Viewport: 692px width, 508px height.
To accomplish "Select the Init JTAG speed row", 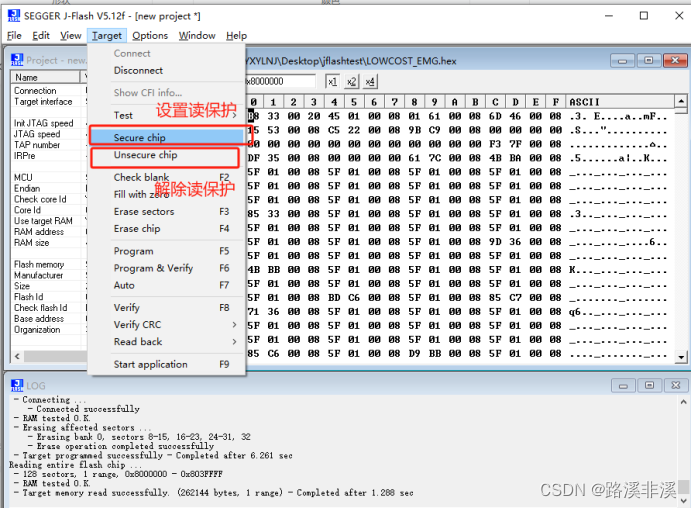I will [49, 123].
